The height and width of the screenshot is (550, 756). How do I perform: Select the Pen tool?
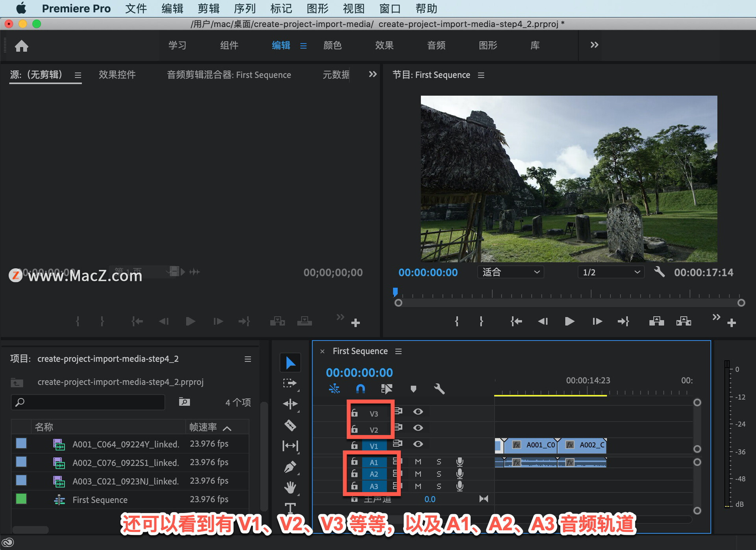click(x=290, y=467)
